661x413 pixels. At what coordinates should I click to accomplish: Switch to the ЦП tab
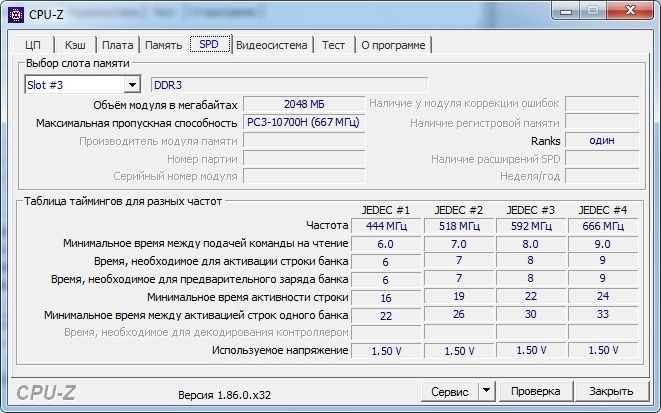click(x=33, y=45)
